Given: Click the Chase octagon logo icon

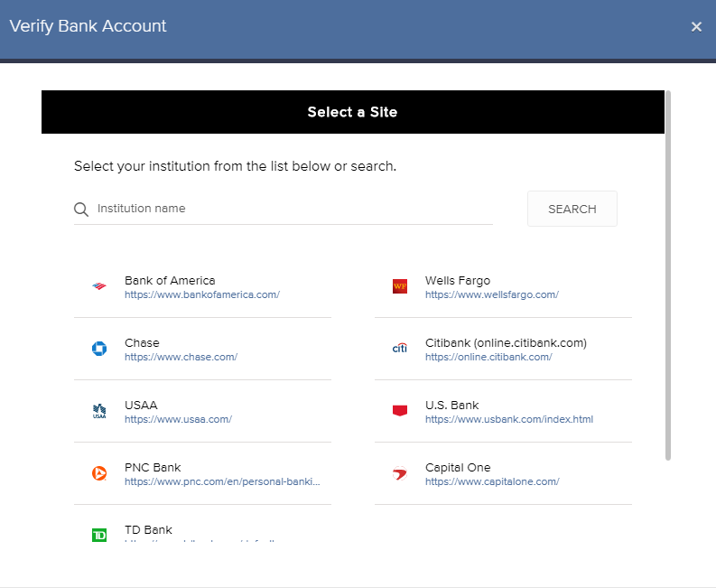Looking at the screenshot, I should pos(99,349).
